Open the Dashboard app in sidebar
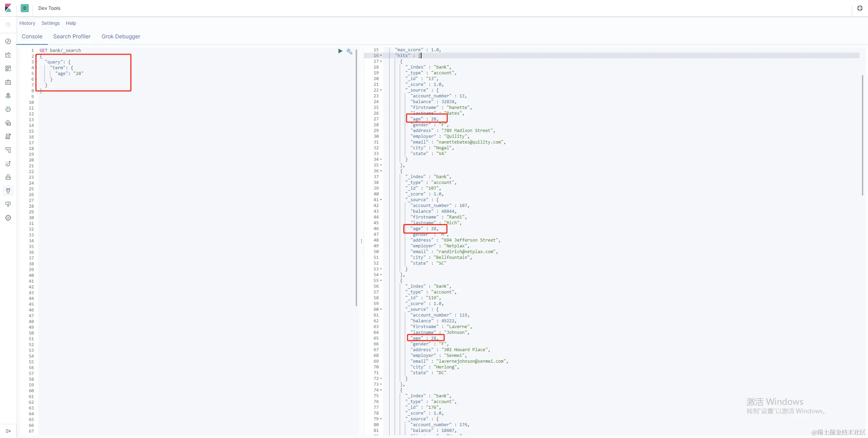Image resolution: width=868 pixels, height=438 pixels. [x=8, y=69]
